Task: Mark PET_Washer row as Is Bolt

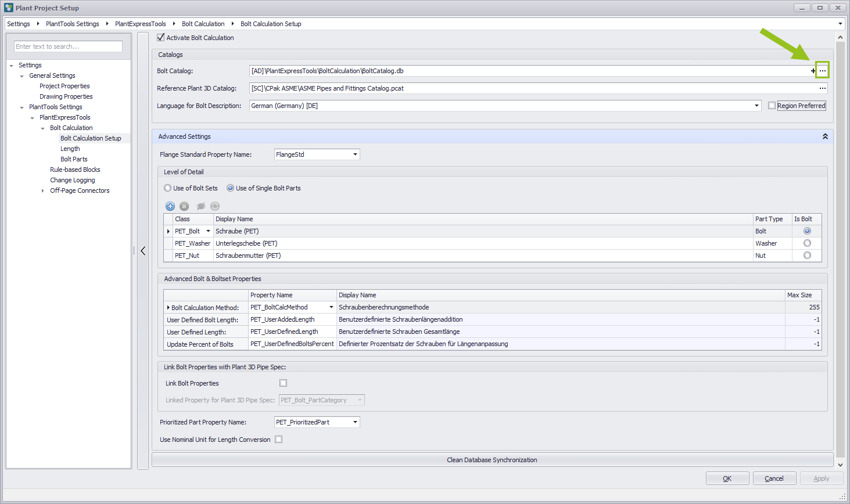Action: tap(807, 243)
